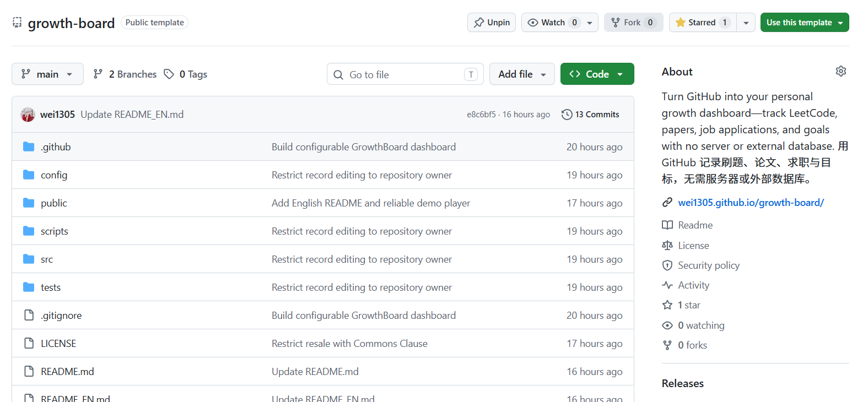The height and width of the screenshot is (402, 868).
Task: Click the tests folder icon
Action: (29, 287)
